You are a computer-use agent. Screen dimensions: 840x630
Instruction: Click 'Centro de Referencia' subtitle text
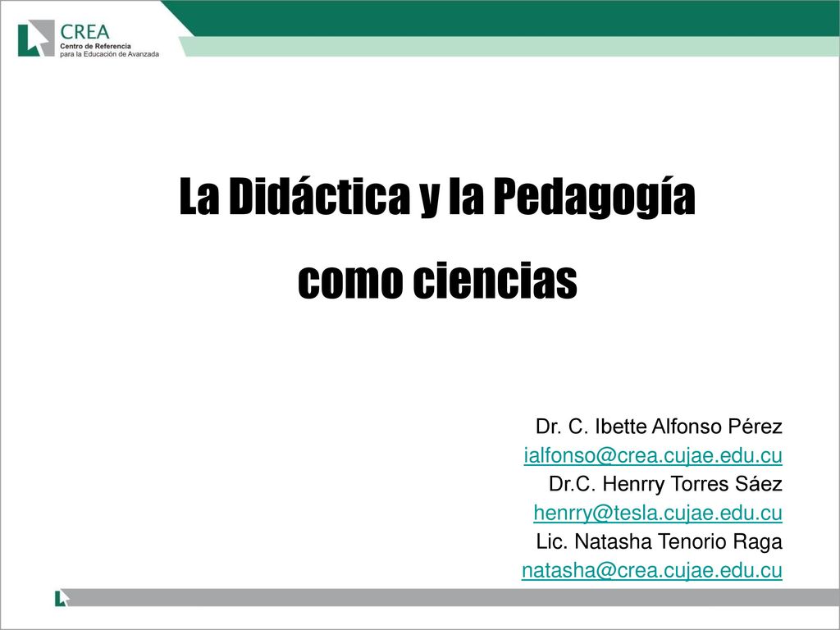coord(95,46)
